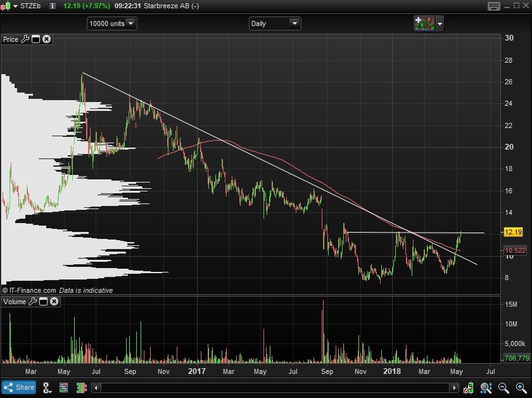This screenshot has width=532, height=398.
Task: Open the STZEb instrument menu arrow
Action: pos(15,6)
